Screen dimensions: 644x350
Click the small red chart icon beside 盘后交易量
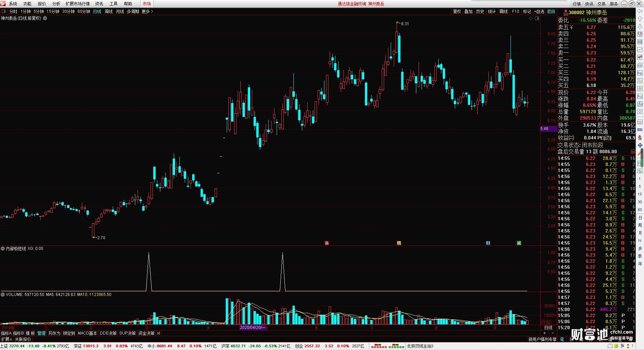tap(633, 151)
